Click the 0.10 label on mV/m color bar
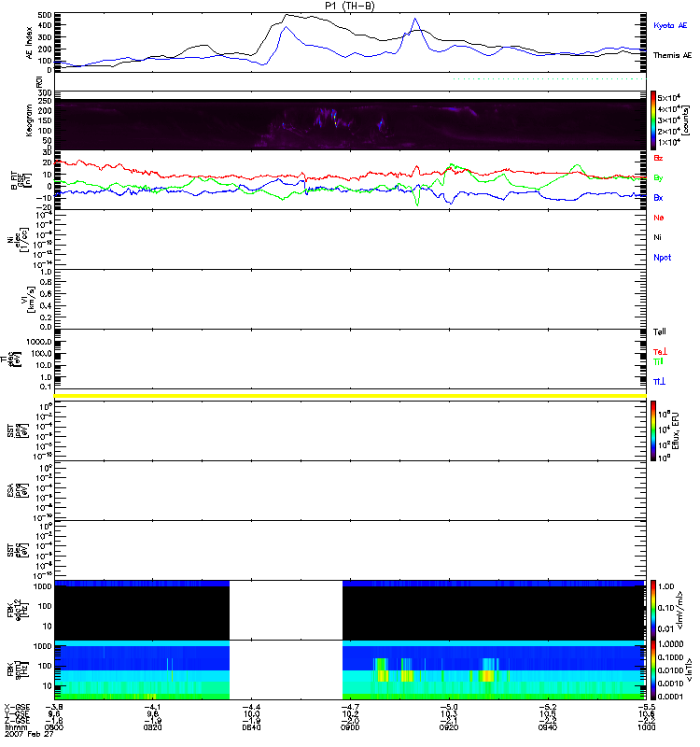 pyautogui.click(x=666, y=608)
